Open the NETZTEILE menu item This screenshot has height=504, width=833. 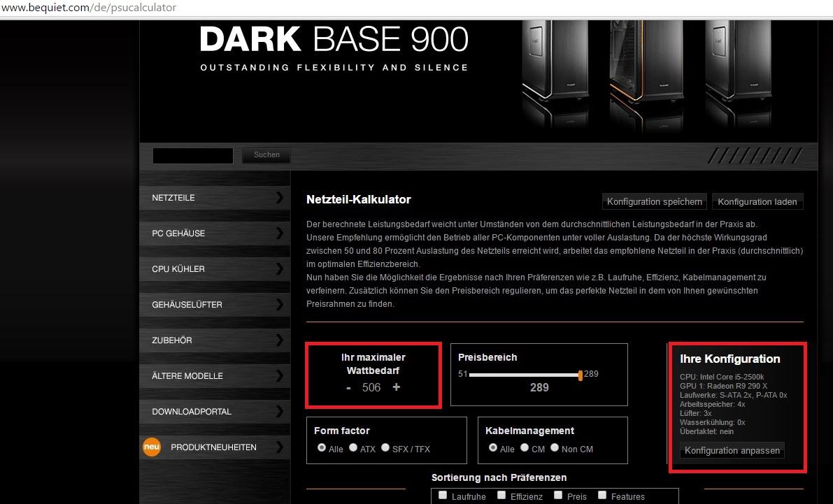coord(215,198)
